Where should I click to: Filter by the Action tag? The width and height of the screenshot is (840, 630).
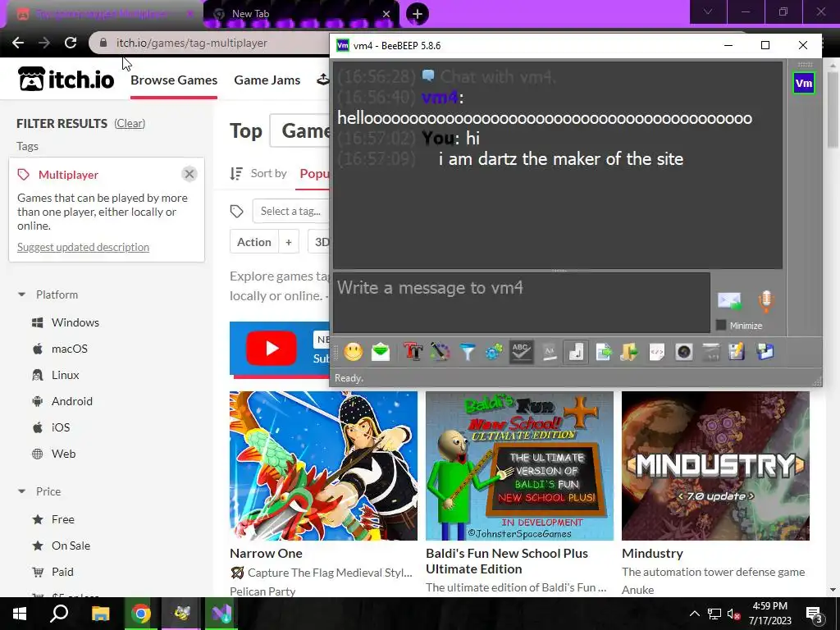254,242
